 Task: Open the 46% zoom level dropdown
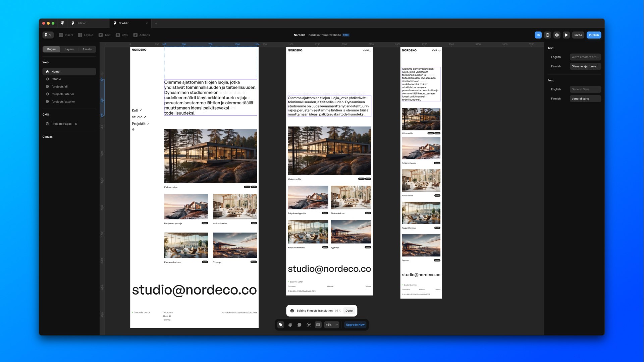point(331,325)
